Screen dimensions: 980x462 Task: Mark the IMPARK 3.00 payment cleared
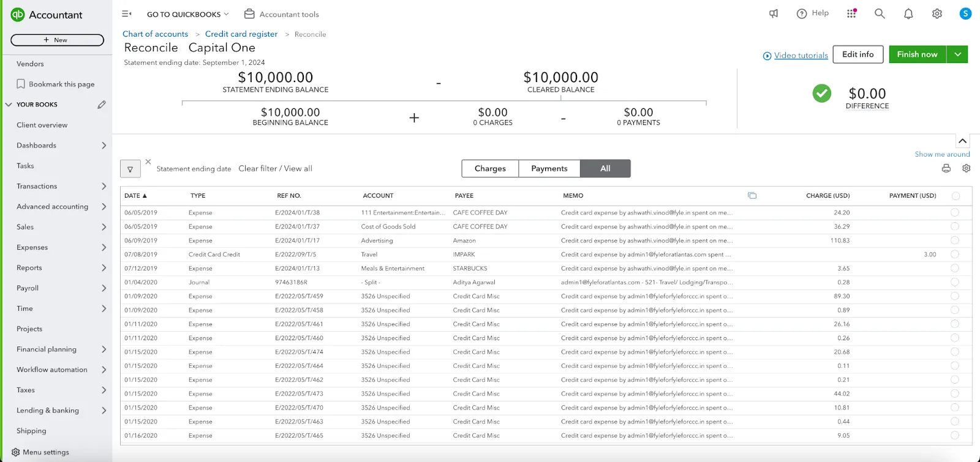coord(955,254)
